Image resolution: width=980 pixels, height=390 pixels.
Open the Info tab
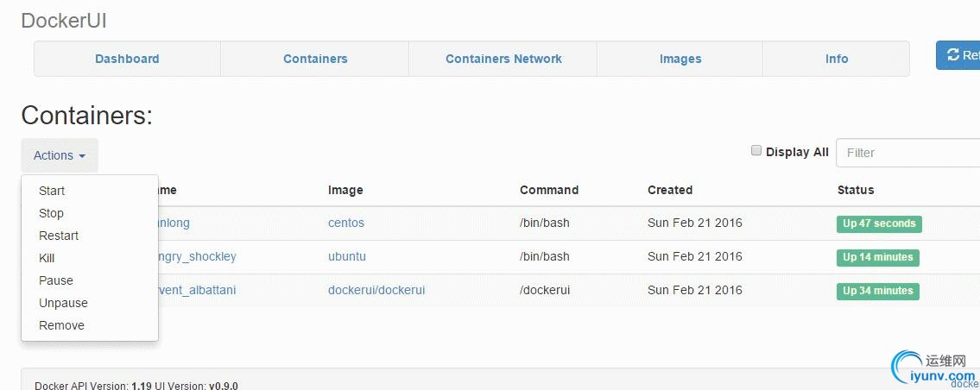(x=837, y=59)
